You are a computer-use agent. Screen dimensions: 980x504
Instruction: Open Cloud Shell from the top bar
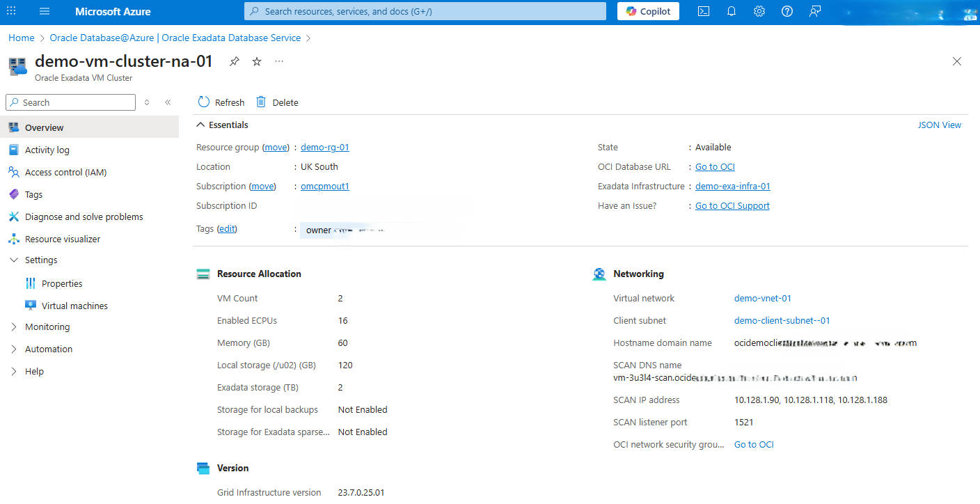pyautogui.click(x=703, y=11)
